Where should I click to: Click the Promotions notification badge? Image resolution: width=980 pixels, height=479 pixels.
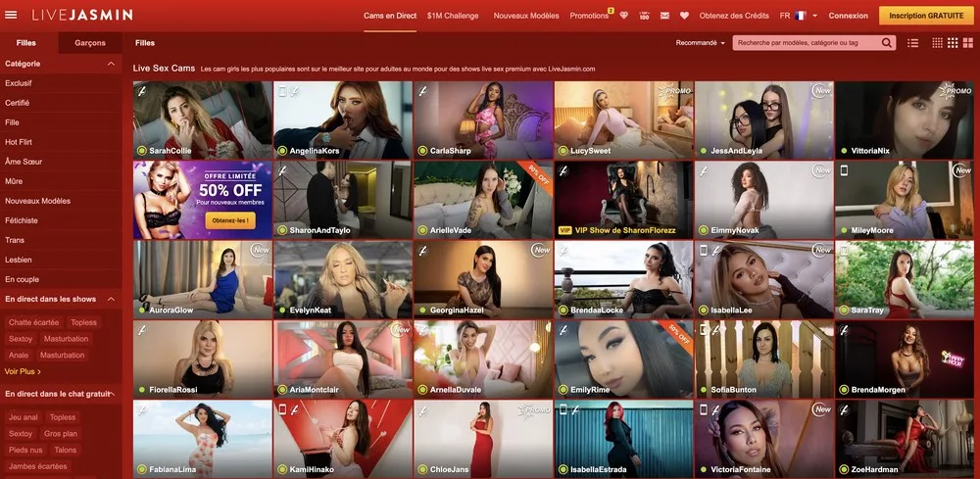(611, 10)
